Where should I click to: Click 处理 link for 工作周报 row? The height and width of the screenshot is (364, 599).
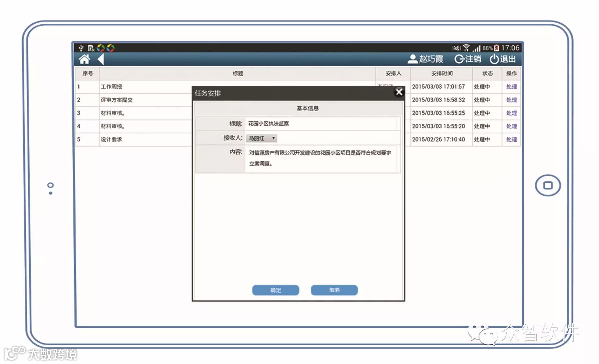(x=511, y=87)
